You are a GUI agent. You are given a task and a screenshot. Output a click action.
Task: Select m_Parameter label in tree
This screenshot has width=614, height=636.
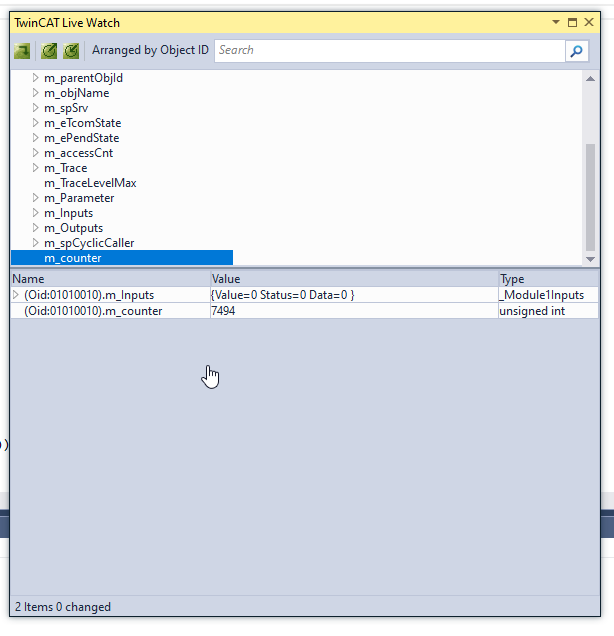pos(79,198)
